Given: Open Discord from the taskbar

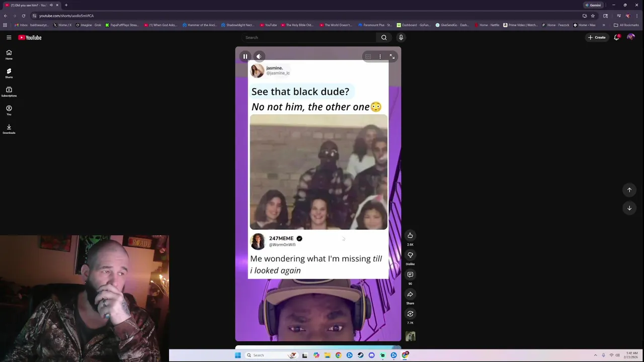Looking at the screenshot, I should 371,355.
